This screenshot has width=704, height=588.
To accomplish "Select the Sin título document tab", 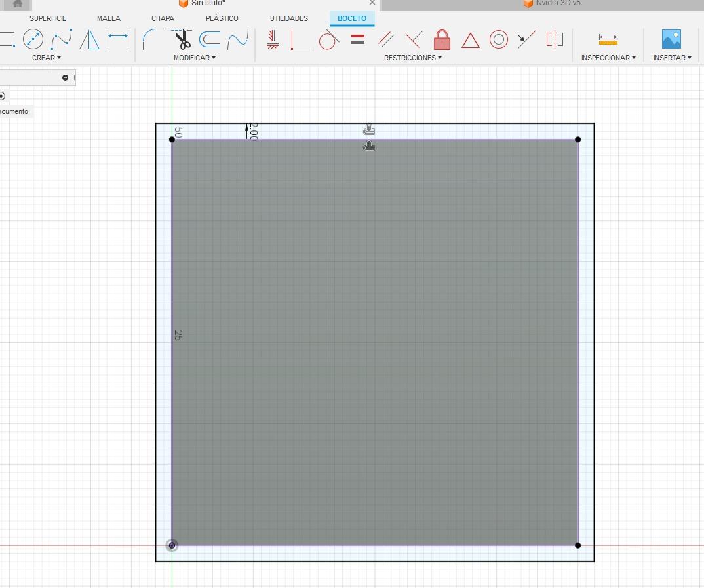I will tap(203, 3).
